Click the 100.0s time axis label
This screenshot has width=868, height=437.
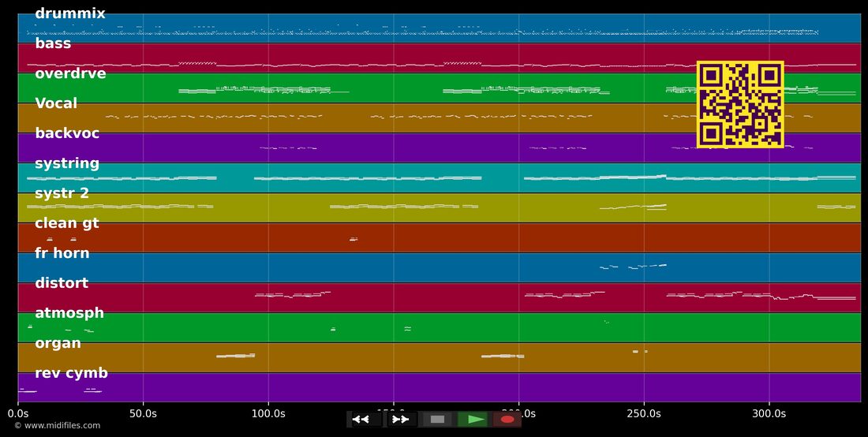tap(268, 414)
